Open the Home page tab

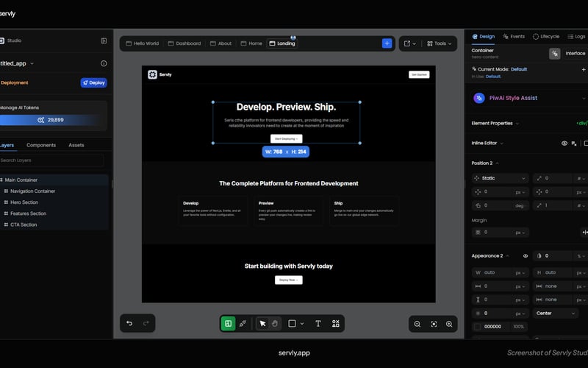[x=251, y=43]
